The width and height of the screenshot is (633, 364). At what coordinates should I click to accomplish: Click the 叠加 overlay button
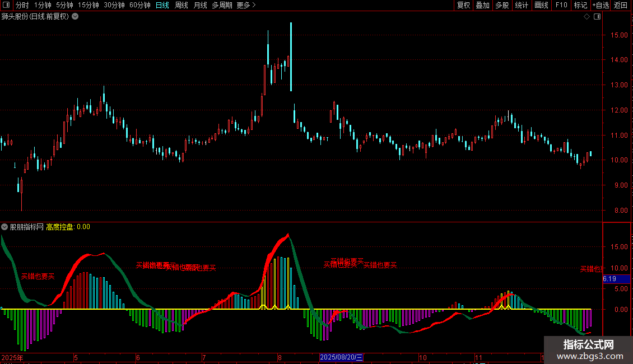482,5
